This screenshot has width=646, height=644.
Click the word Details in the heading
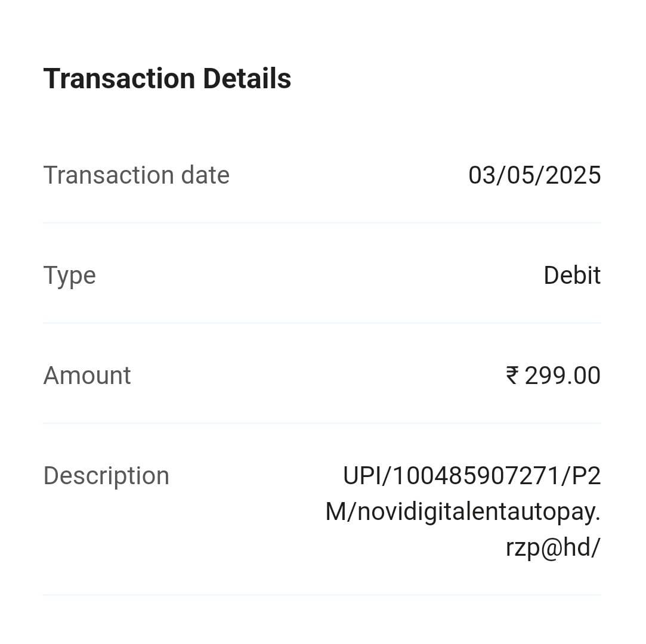point(247,79)
